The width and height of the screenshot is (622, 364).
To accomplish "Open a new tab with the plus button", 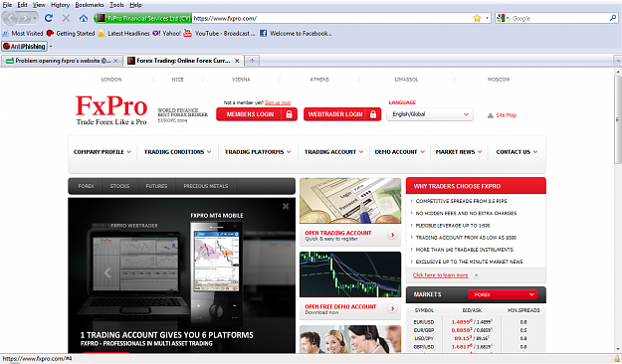I will (252, 61).
